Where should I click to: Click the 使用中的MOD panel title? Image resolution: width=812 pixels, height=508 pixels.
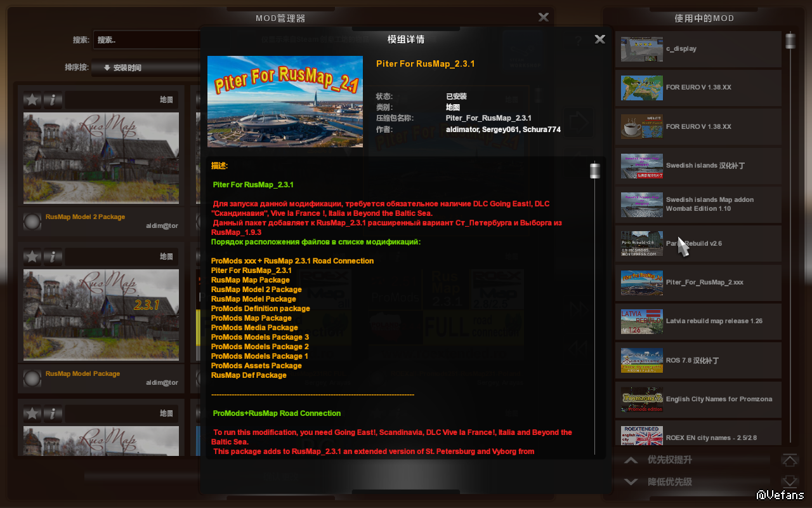[704, 18]
